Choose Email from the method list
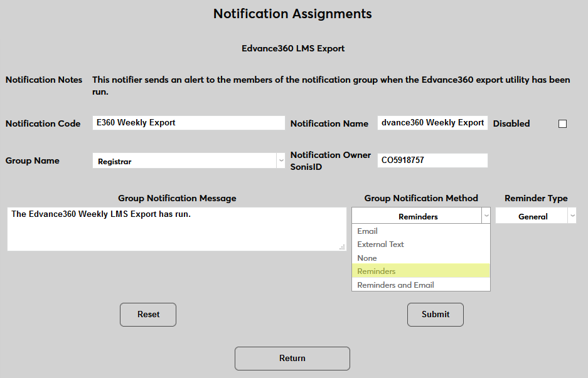The width and height of the screenshot is (588, 378). click(420, 231)
